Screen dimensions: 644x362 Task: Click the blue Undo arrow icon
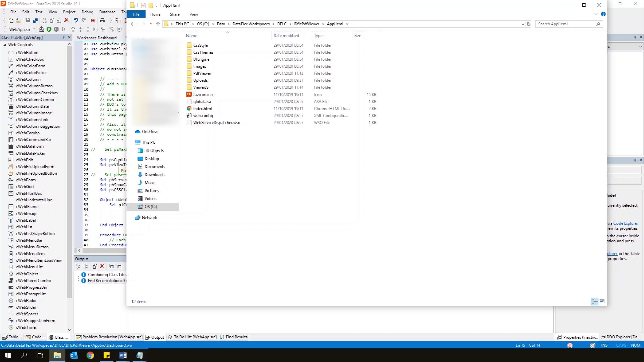pyautogui.click(x=76, y=20)
